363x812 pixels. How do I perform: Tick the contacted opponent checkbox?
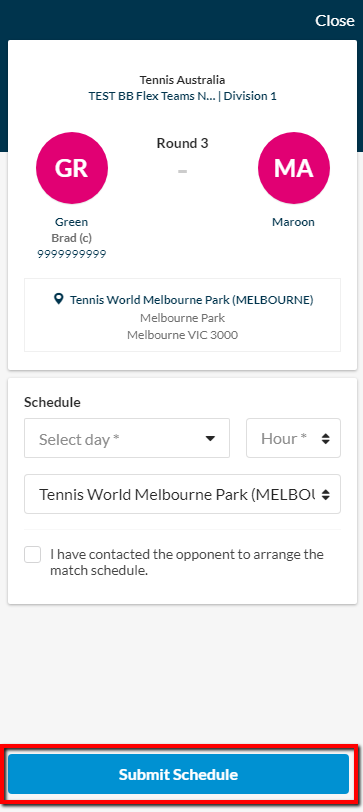33,555
